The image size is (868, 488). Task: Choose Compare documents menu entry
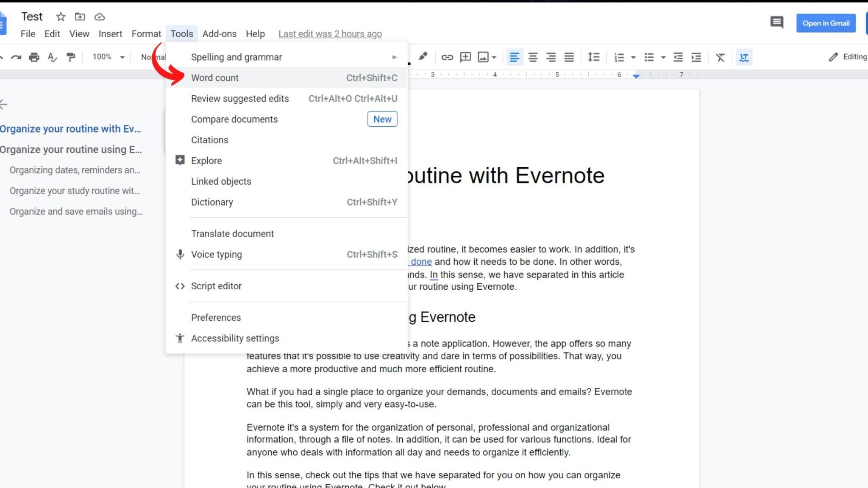point(287,119)
